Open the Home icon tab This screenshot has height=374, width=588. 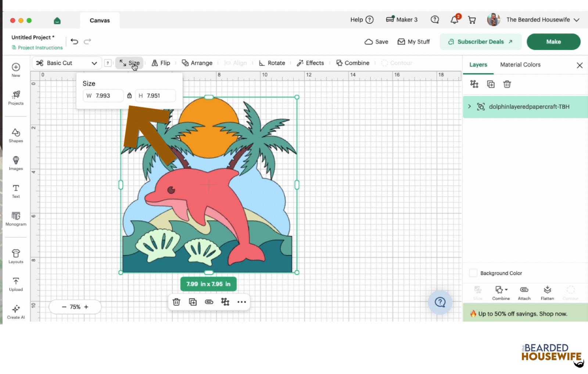pos(57,21)
